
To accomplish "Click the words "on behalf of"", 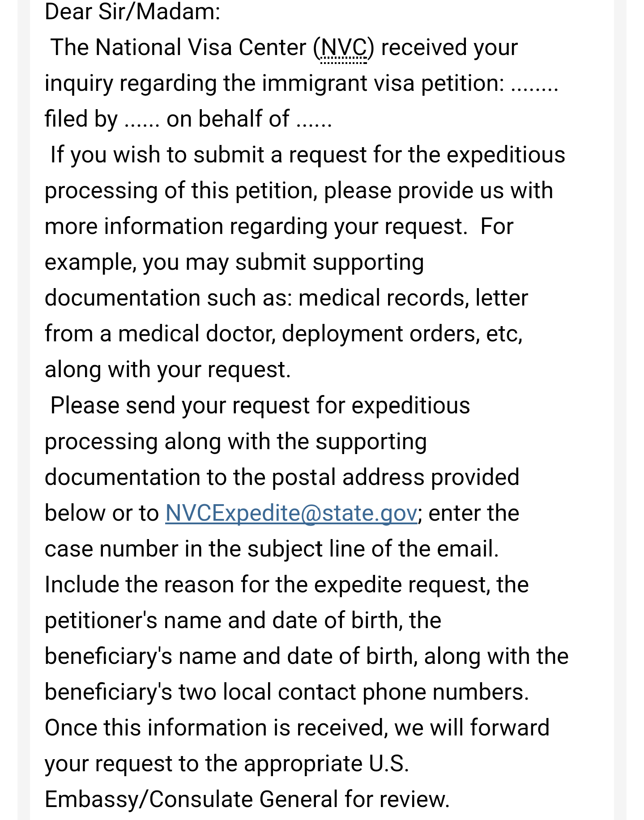I will pyautogui.click(x=228, y=119).
